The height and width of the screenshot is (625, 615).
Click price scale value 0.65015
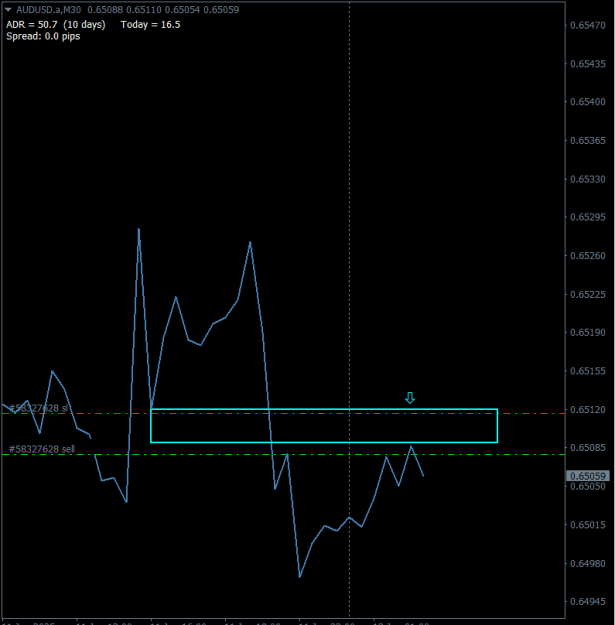(x=587, y=525)
